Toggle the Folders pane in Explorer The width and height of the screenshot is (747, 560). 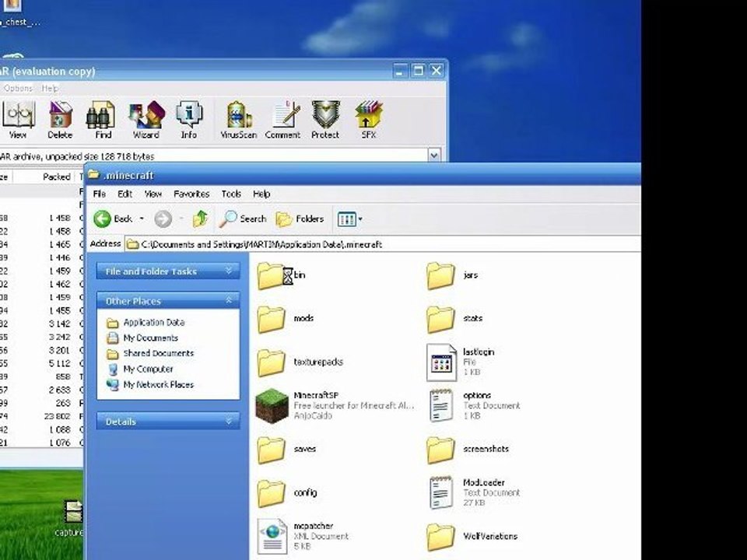click(300, 219)
